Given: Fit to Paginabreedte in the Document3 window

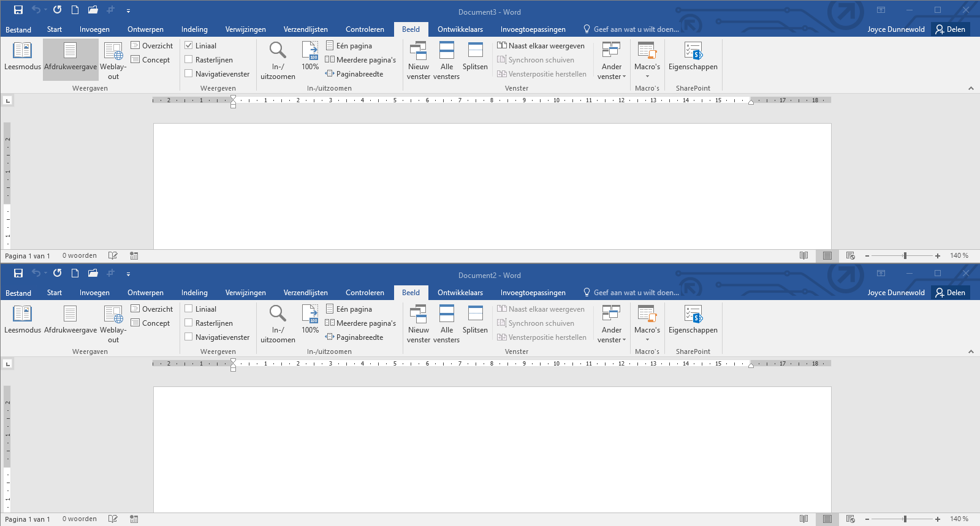Looking at the screenshot, I should click(x=354, y=74).
